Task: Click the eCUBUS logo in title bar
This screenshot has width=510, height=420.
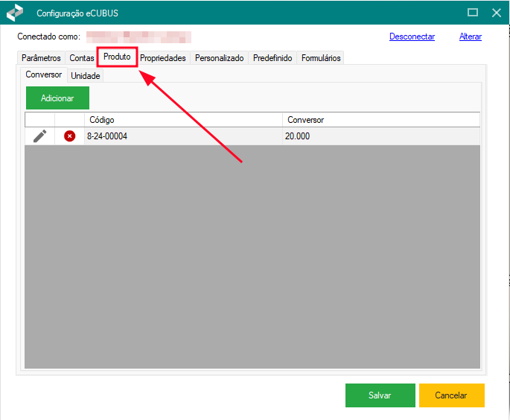Action: point(15,13)
